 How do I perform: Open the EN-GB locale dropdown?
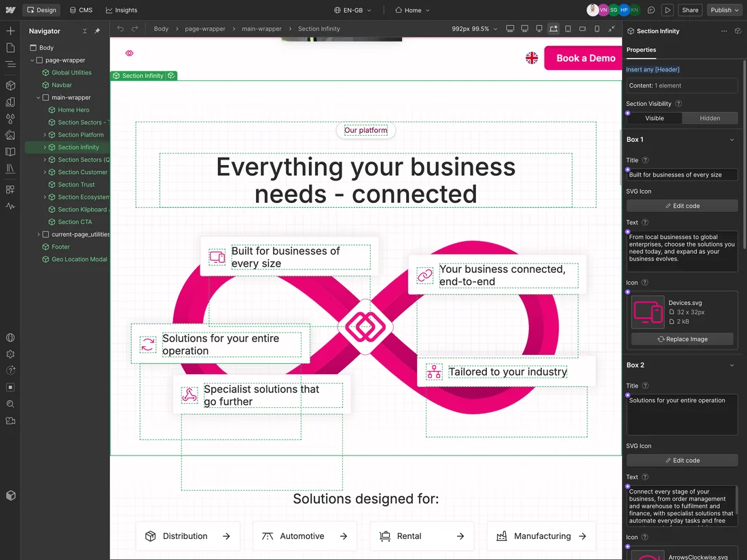point(352,10)
